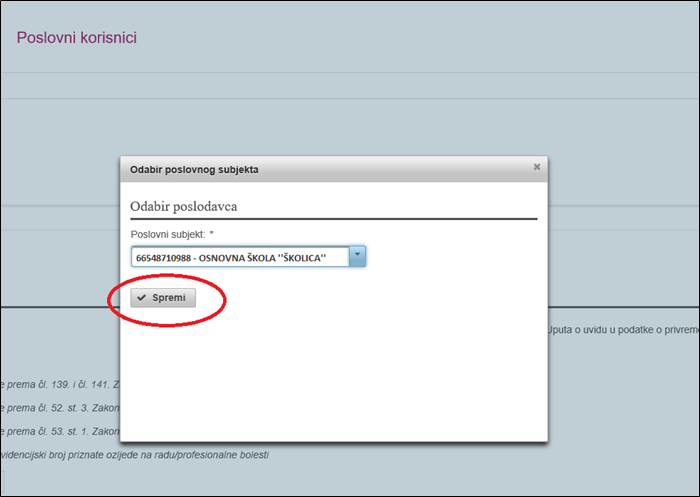The image size is (700, 497).
Task: Click the number 66548710988 in the combo box
Action: point(162,258)
